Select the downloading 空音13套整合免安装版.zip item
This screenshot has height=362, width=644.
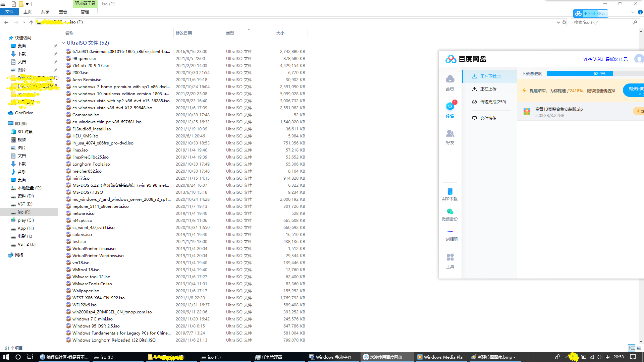coord(580,112)
